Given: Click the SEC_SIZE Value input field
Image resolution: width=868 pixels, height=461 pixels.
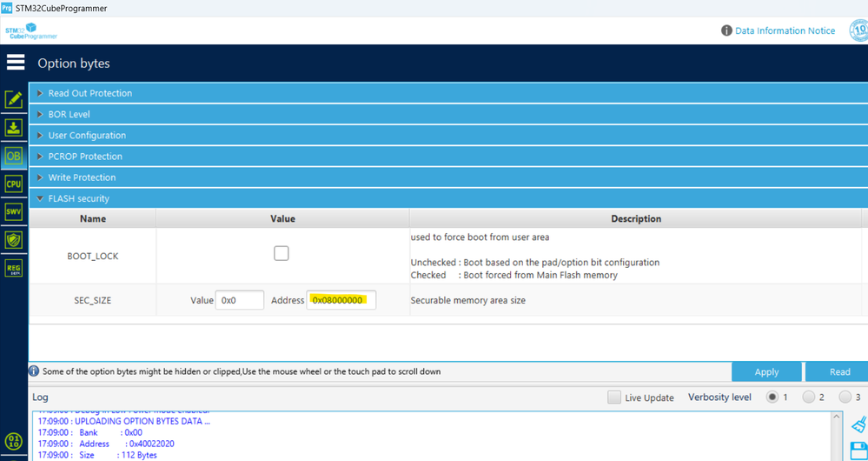Looking at the screenshot, I should click(240, 300).
